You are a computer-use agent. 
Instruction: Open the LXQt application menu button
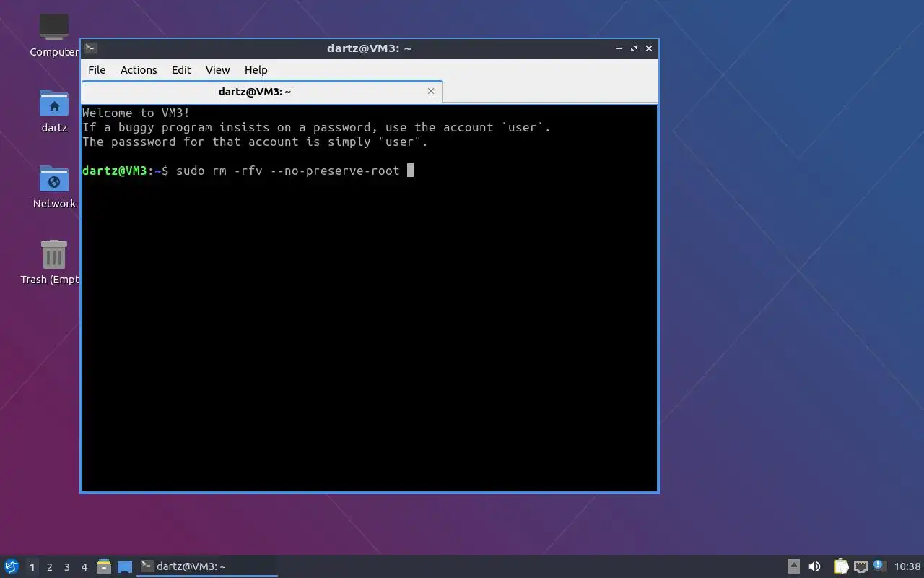pyautogui.click(x=12, y=566)
